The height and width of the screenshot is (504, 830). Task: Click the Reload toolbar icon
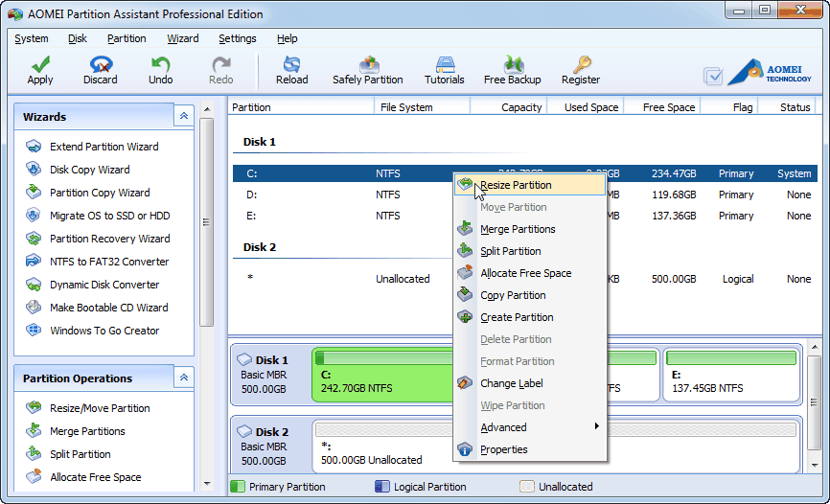[291, 64]
